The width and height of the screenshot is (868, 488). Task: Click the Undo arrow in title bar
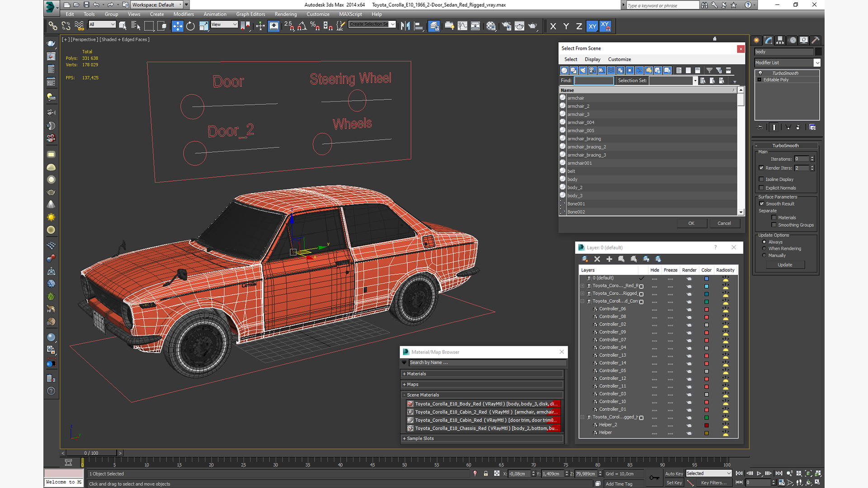(96, 5)
